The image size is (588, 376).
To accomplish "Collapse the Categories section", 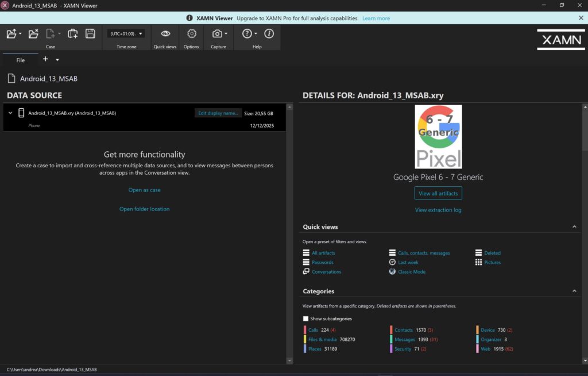I will tap(574, 291).
